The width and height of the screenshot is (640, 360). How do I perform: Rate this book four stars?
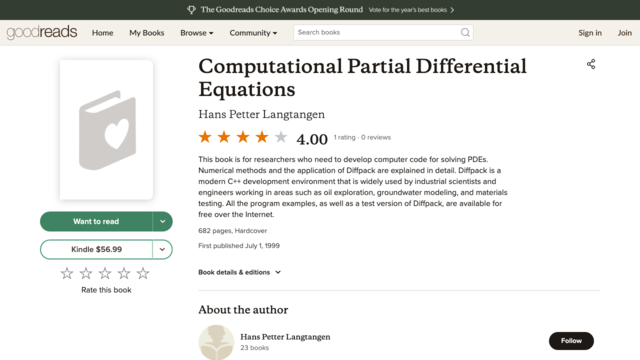pyautogui.click(x=124, y=273)
